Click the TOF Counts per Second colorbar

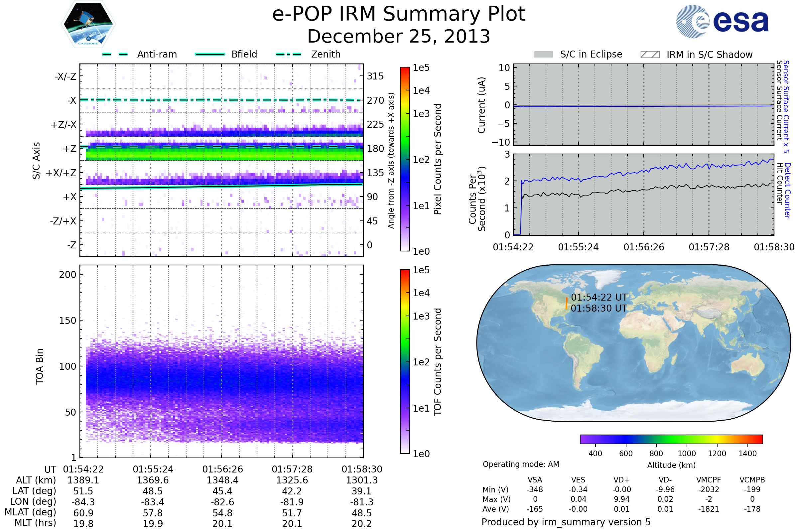point(405,361)
